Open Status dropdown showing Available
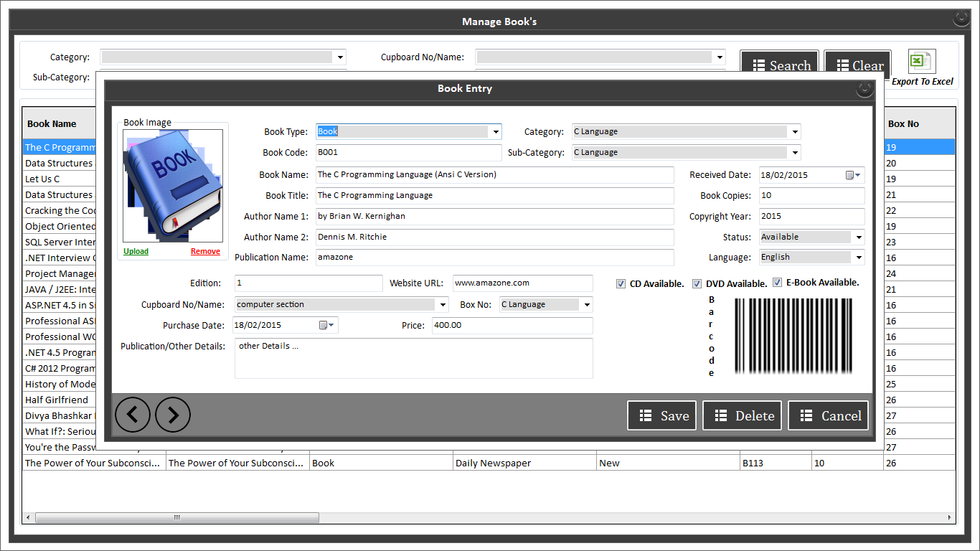This screenshot has width=980, height=551. coord(858,237)
